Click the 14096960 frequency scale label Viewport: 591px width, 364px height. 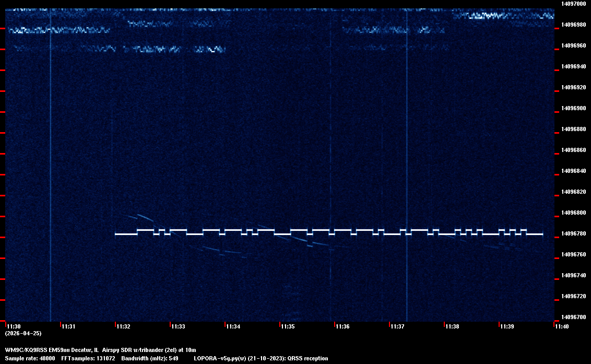click(573, 45)
